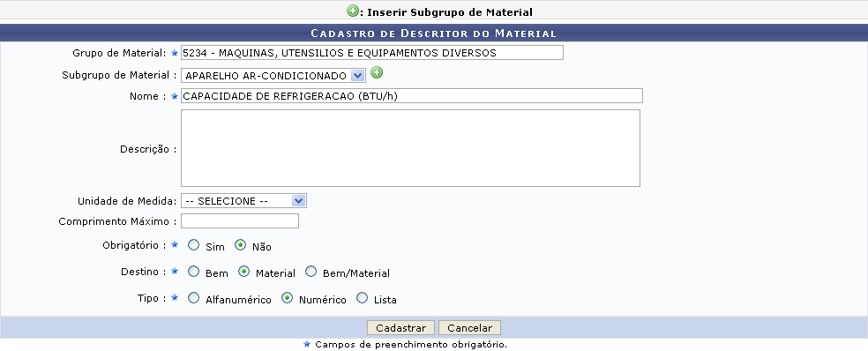Click the Cadastro de Descritor do Material header
The height and width of the screenshot is (351, 868).
click(433, 34)
